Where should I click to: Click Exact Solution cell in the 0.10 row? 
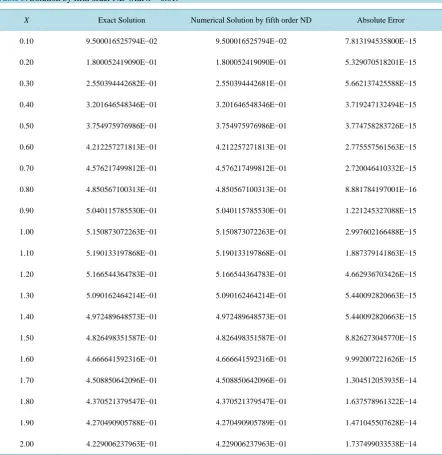click(x=122, y=41)
